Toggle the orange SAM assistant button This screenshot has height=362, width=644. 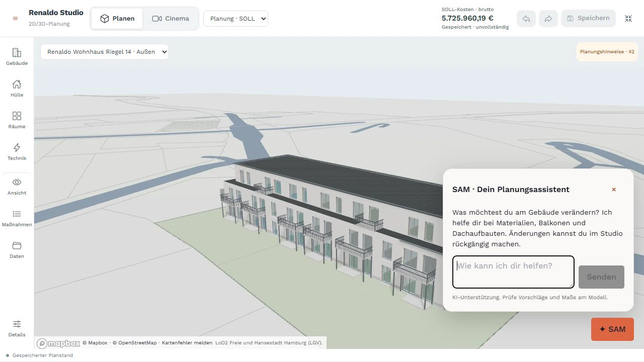pyautogui.click(x=612, y=329)
